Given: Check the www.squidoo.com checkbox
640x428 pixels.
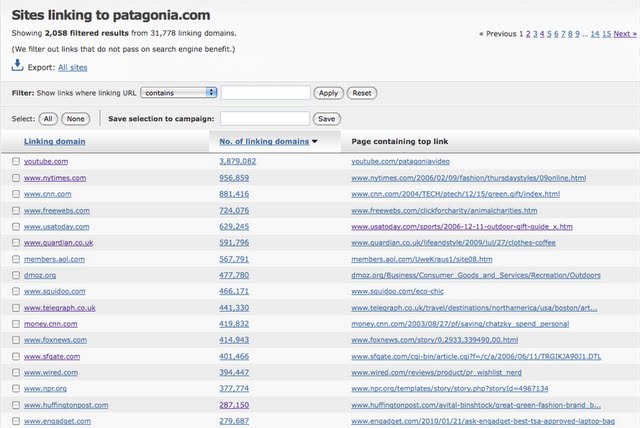Looking at the screenshot, I should pyautogui.click(x=16, y=291).
